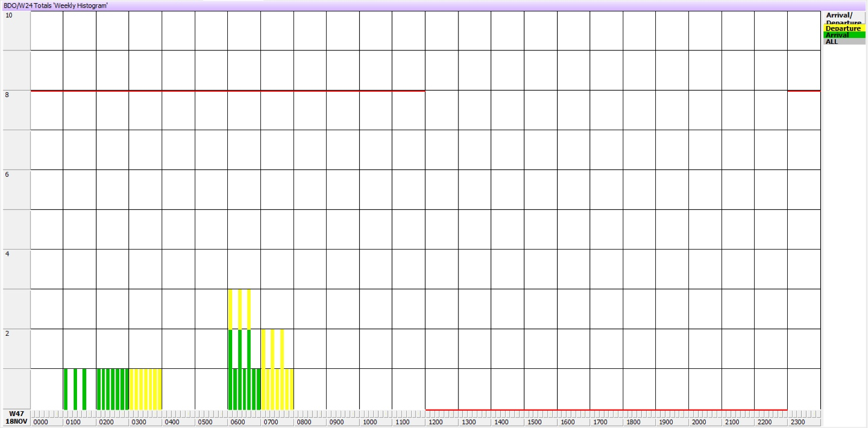The height and width of the screenshot is (428, 868).
Task: Click the yellow Departure legend swatch
Action: coord(844,28)
